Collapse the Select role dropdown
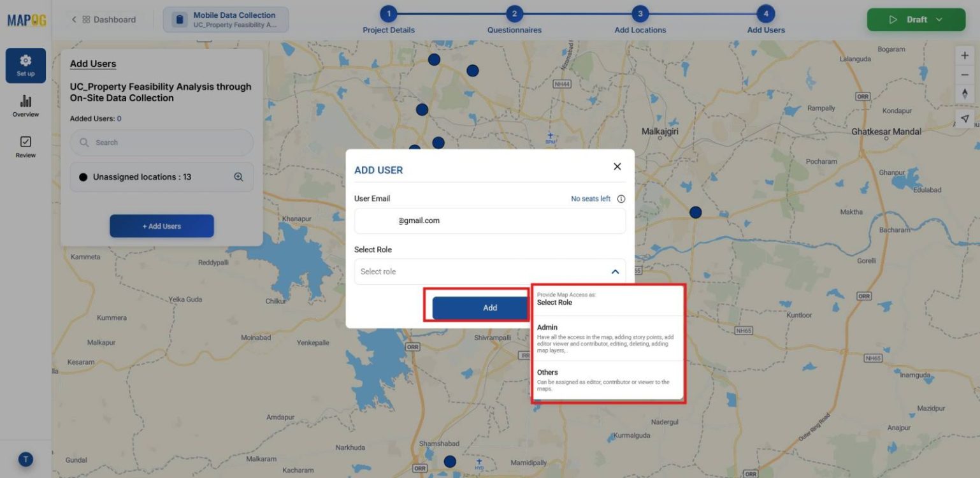The width and height of the screenshot is (980, 478). coord(615,271)
